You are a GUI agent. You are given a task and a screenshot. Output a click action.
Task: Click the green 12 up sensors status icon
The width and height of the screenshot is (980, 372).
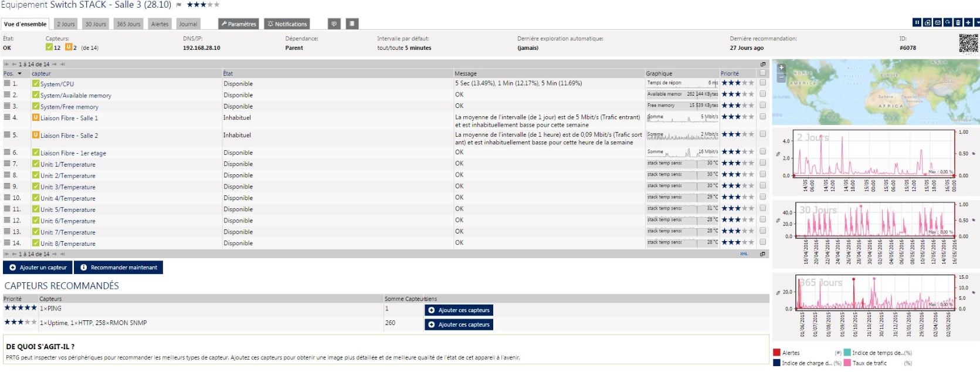[x=49, y=47]
